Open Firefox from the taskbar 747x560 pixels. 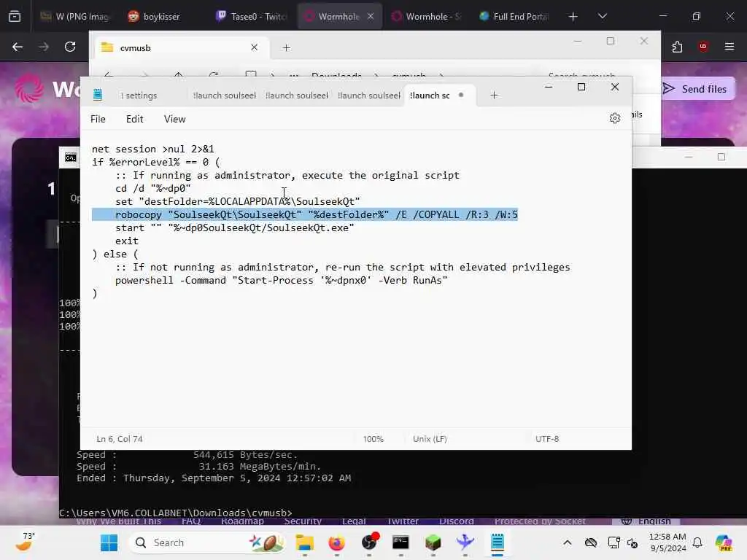[337, 542]
